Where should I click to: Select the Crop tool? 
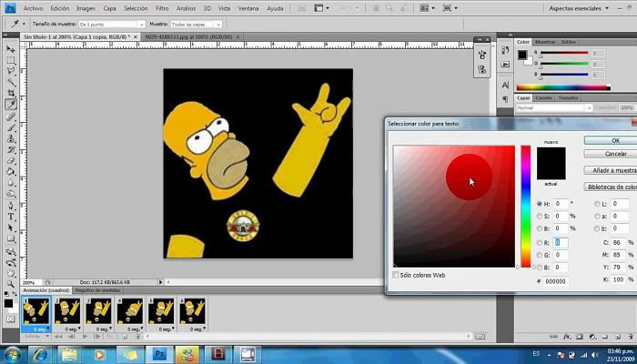click(x=11, y=94)
